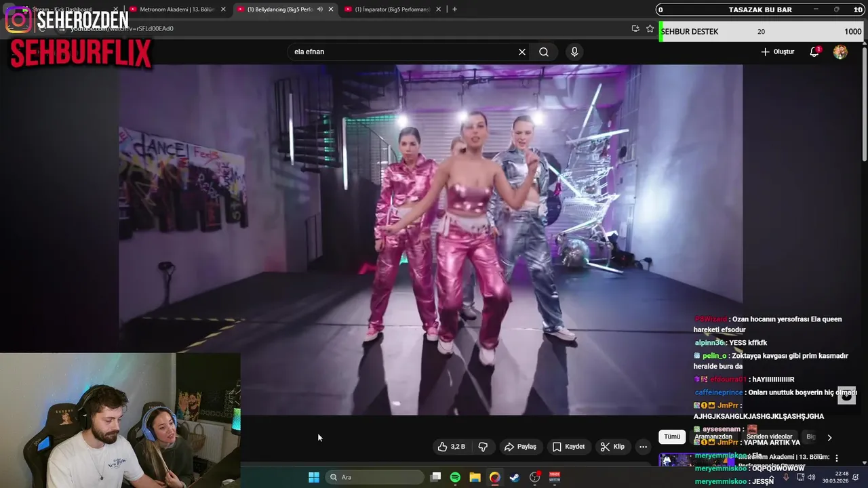
Task: Open the Voicemeeter taskbar icon
Action: pyautogui.click(x=555, y=477)
